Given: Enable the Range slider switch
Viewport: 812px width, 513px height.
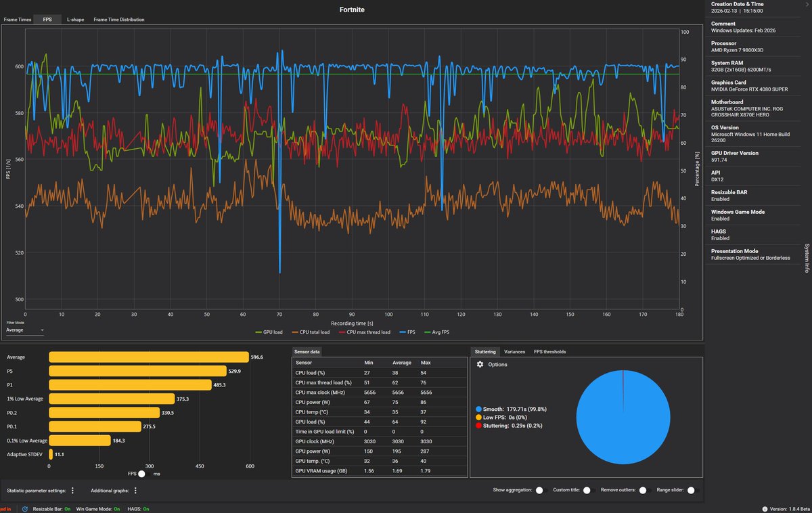Looking at the screenshot, I should 691,490.
